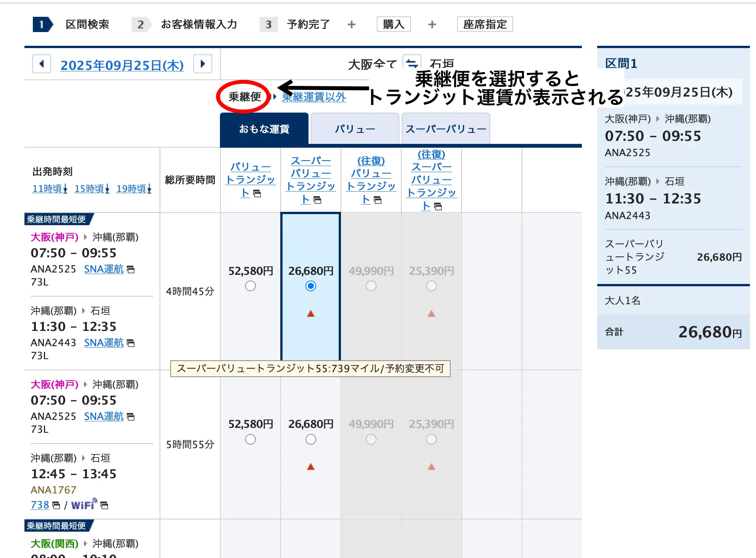Image resolution: width=756 pixels, height=558 pixels.
Task: Open popup icon beside first ANA2525 SNA運航
Action: coord(131,269)
